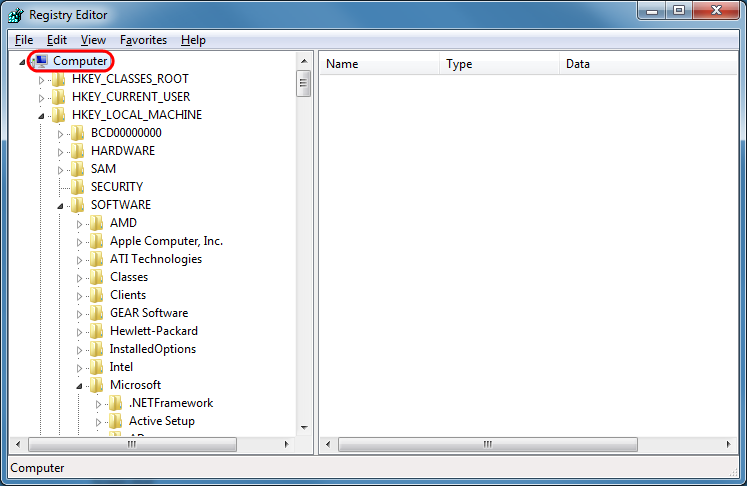Image resolution: width=747 pixels, height=486 pixels.
Task: Click the values pane horizontal scroll thumb
Action: coord(488,445)
